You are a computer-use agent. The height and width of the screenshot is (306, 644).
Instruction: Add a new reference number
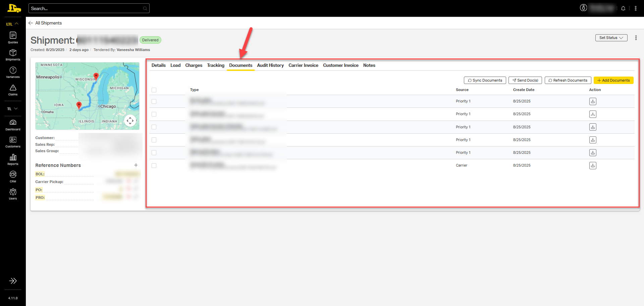click(x=136, y=165)
